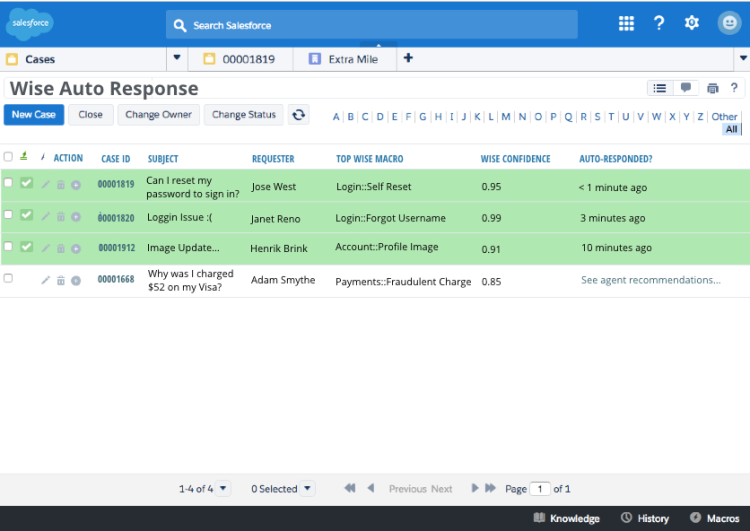Open the help question mark in header
Viewport: 750px width, 531px height.
point(659,22)
